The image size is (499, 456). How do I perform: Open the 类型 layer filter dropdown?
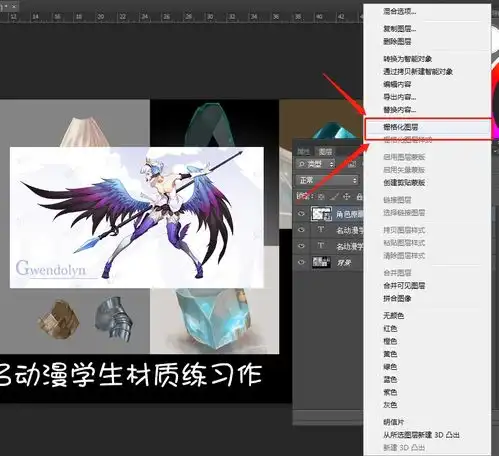315,164
